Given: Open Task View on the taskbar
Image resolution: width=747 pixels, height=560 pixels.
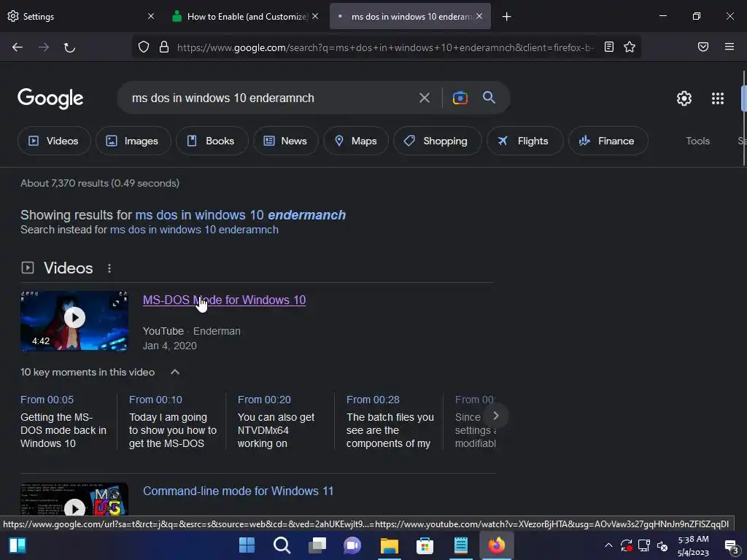Looking at the screenshot, I should point(317,545).
